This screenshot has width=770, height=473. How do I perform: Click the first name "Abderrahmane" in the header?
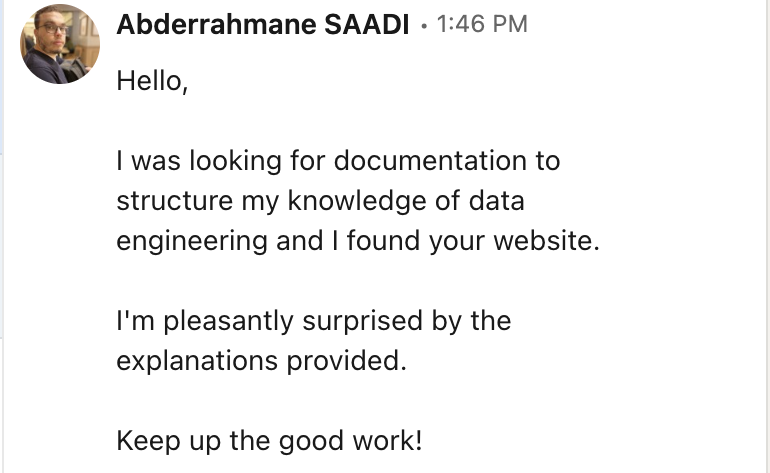coord(216,24)
